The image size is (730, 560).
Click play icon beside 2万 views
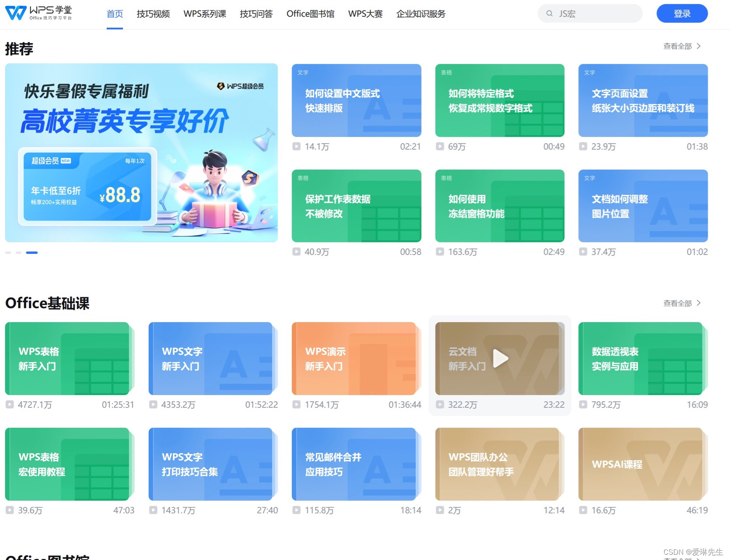[x=440, y=510]
